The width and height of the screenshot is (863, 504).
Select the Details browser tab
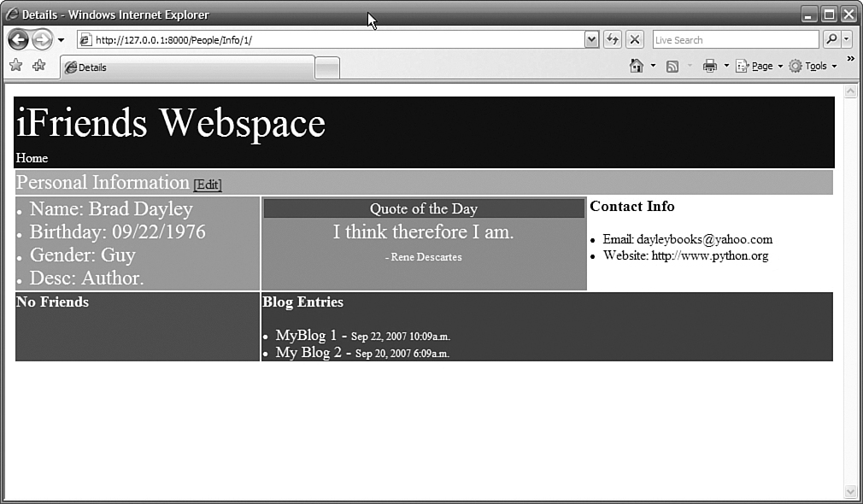point(186,67)
